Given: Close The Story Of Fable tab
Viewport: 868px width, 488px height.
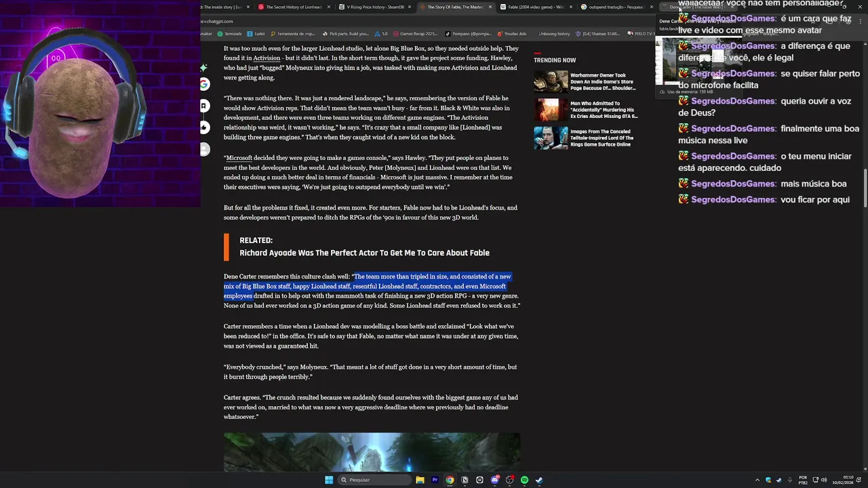Looking at the screenshot, I should click(x=490, y=7).
